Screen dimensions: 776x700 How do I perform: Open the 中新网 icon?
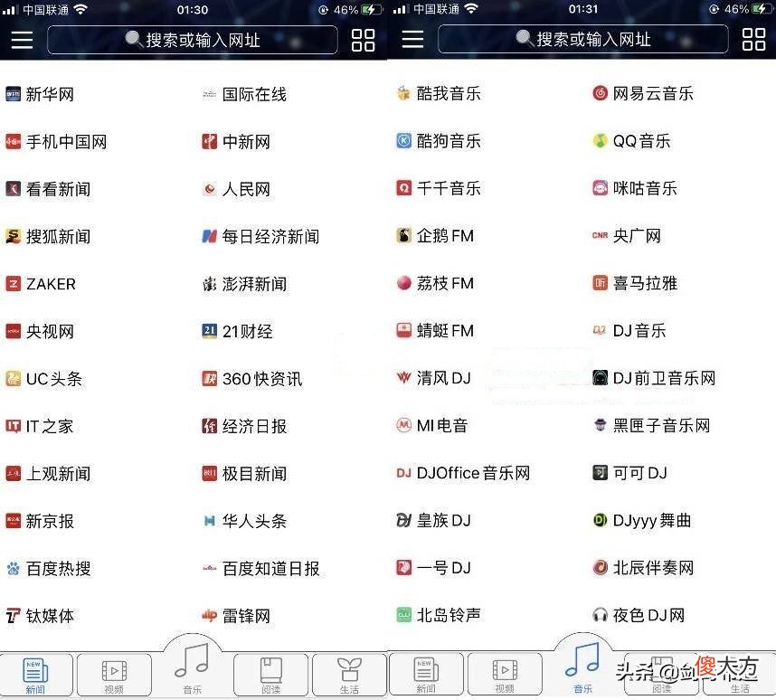[209, 142]
